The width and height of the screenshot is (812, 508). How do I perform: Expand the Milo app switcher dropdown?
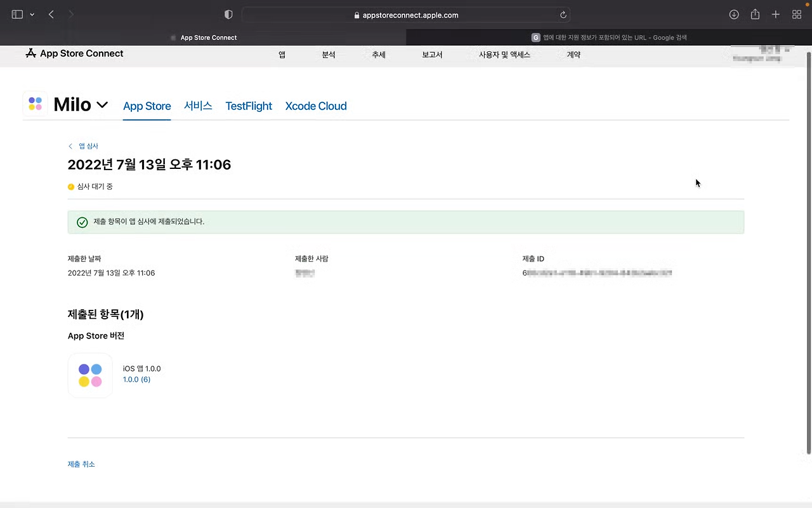click(x=101, y=105)
